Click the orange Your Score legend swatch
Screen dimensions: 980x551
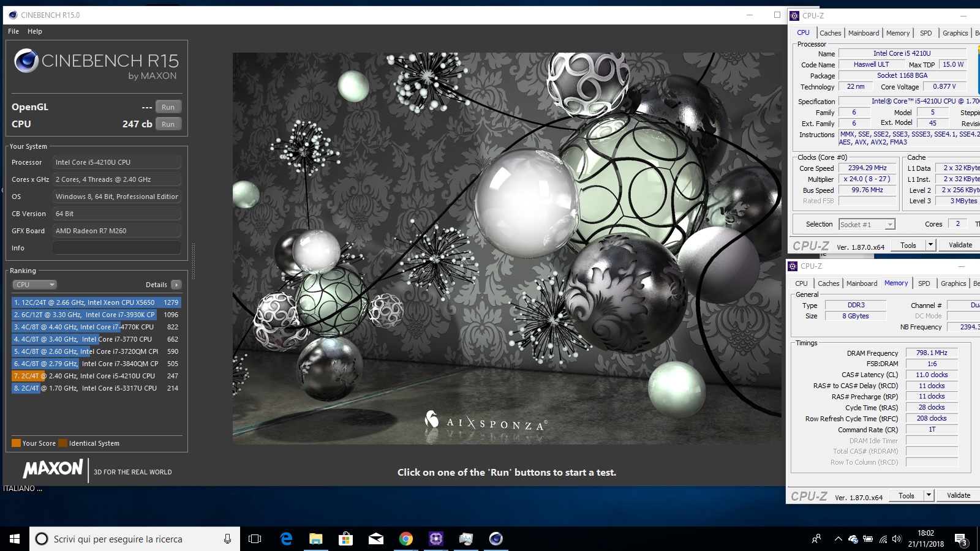point(17,443)
